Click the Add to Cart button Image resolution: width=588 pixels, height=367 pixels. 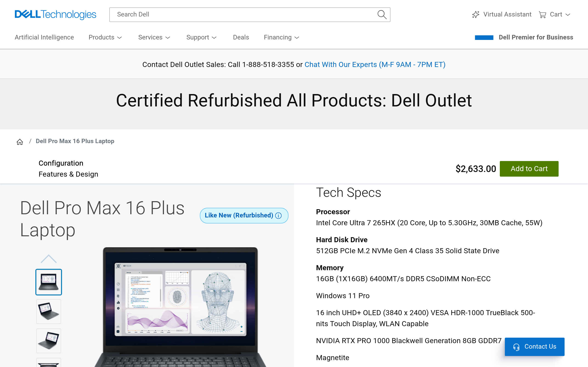coord(529,169)
